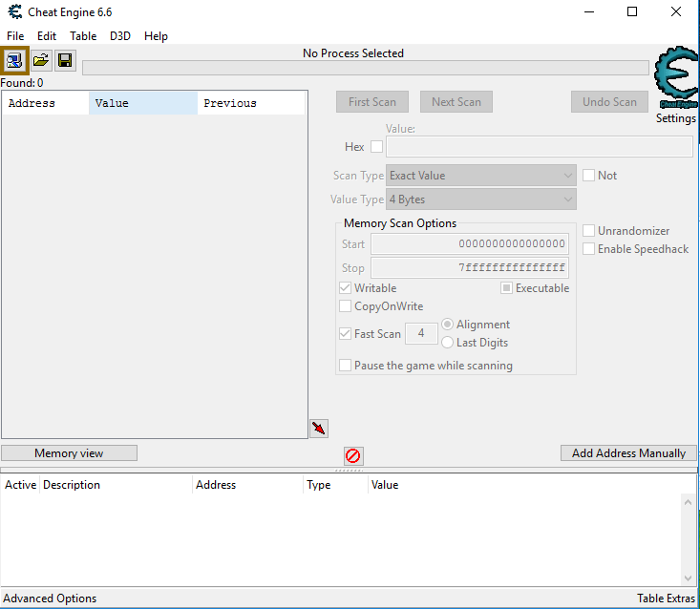Screen dimensions: 700x609
Task: Open a cheat table file icon
Action: (x=41, y=60)
